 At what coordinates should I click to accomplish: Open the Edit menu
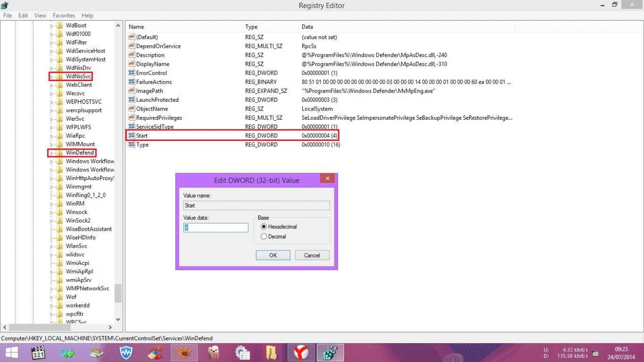click(23, 15)
